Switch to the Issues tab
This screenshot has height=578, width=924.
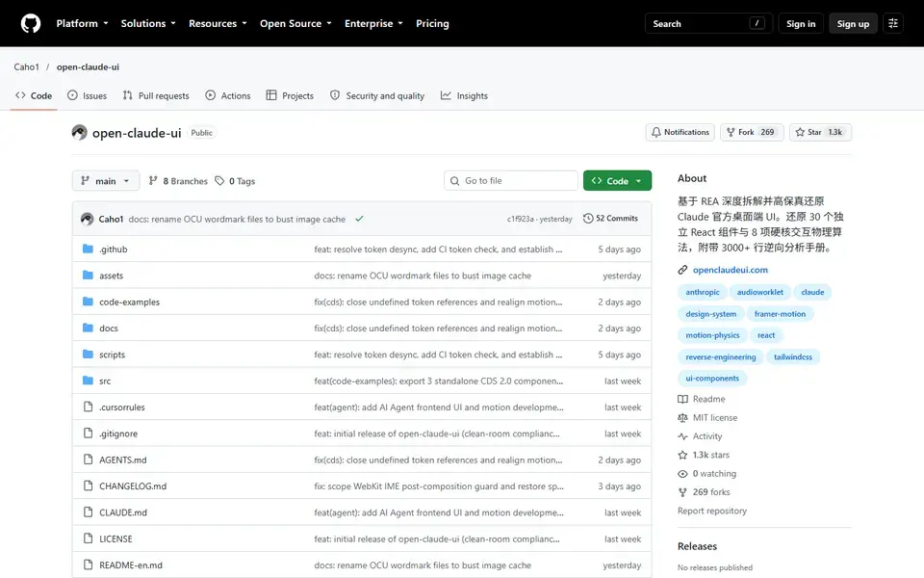88,95
